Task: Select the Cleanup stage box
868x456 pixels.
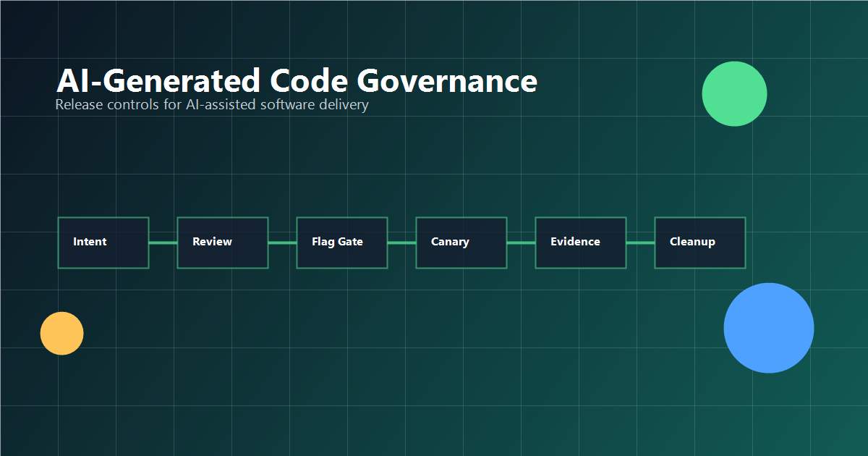Action: (x=700, y=242)
